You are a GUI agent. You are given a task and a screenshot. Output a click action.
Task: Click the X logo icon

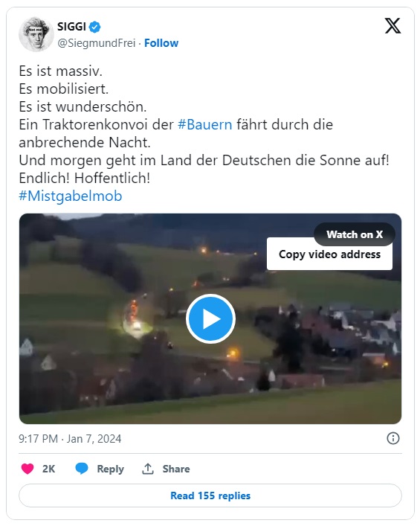pyautogui.click(x=392, y=26)
